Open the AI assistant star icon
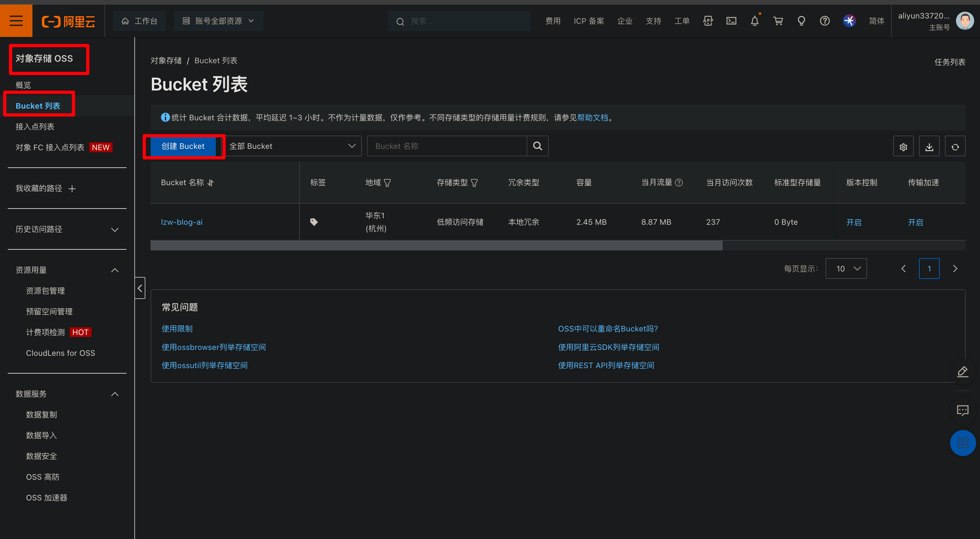This screenshot has height=539, width=980. pyautogui.click(x=849, y=21)
